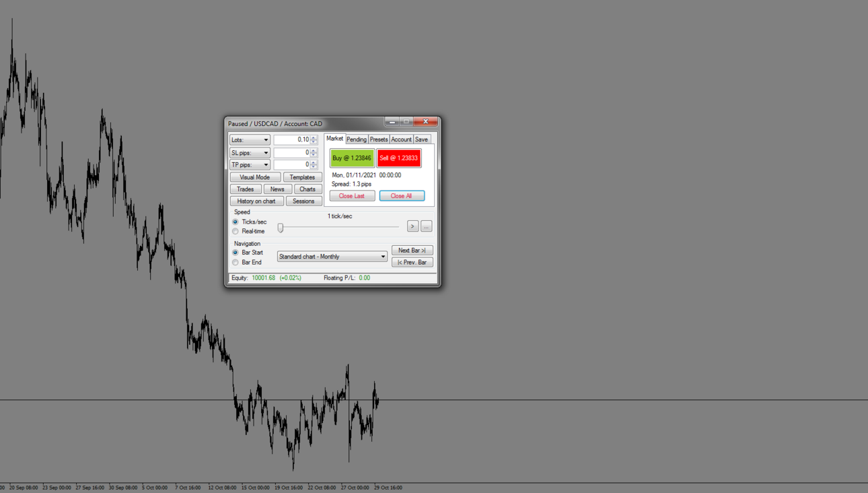Click the 5 Oct 00:00 chart time label

155,488
